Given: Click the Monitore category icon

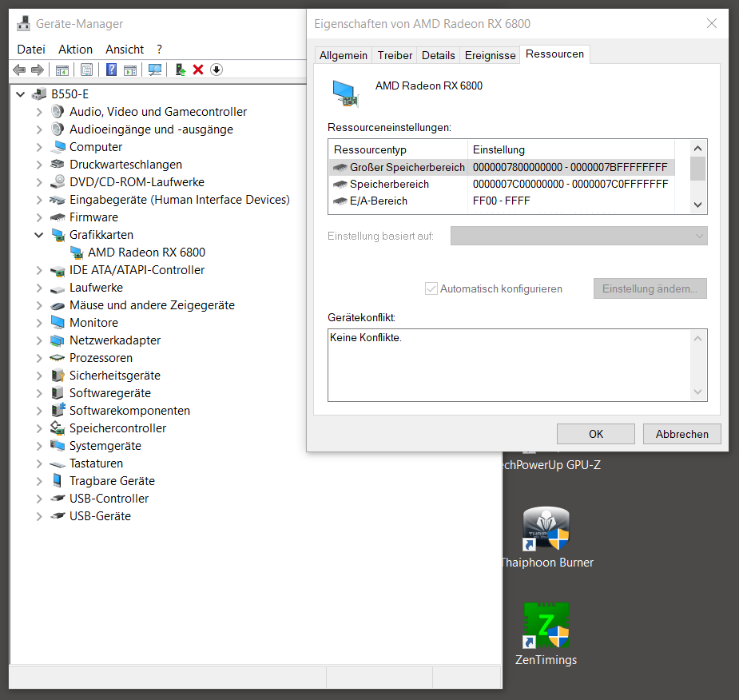Looking at the screenshot, I should coord(58,323).
